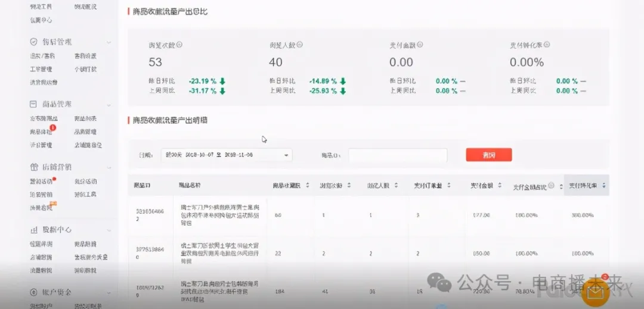Collapse the 售后管理 sidebar section chevron
Viewport: 644px width, 309px height.
109,42
